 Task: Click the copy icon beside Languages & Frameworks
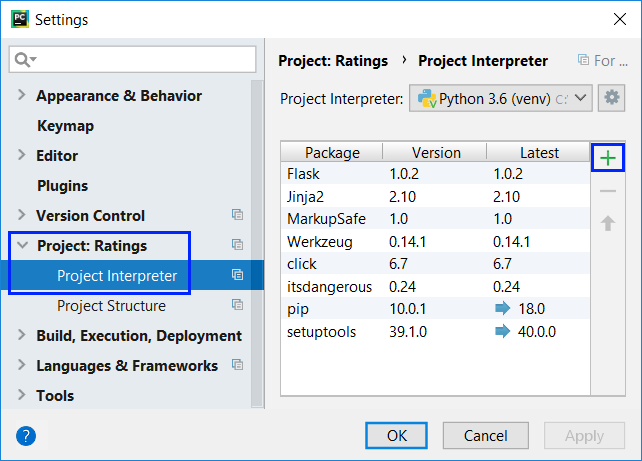(x=238, y=366)
